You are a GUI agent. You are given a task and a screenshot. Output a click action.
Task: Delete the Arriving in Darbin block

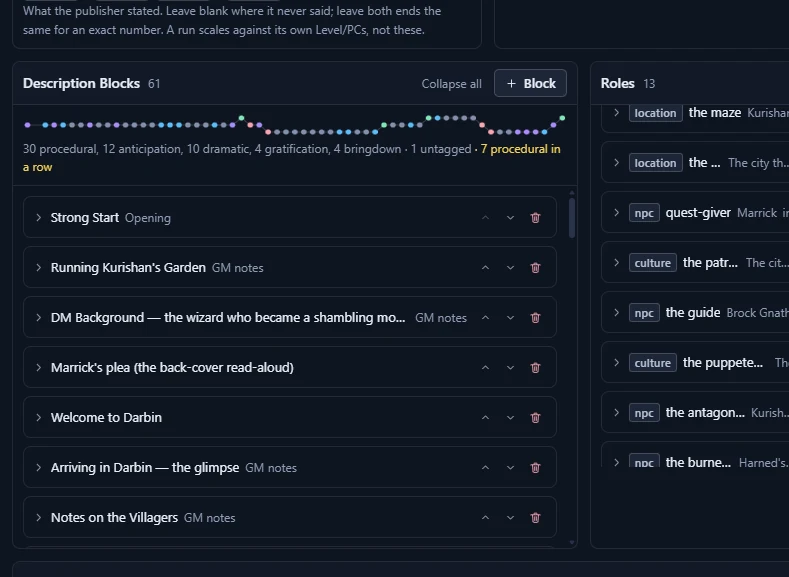click(x=535, y=468)
